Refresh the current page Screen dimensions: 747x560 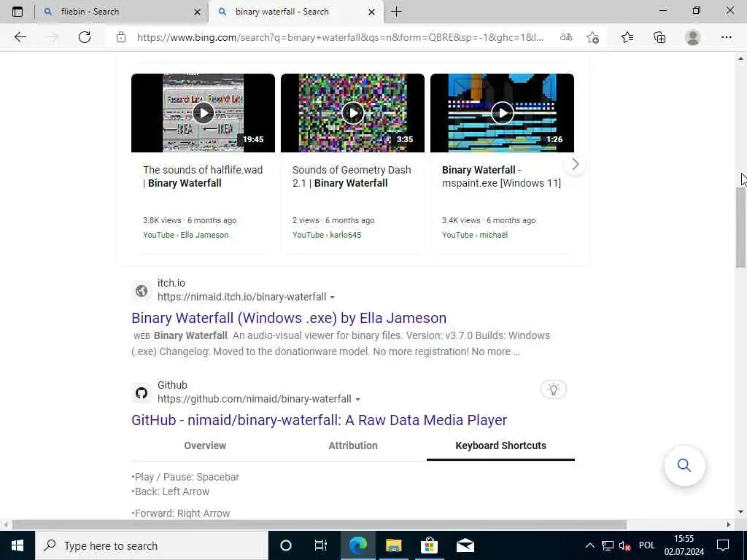point(85,37)
